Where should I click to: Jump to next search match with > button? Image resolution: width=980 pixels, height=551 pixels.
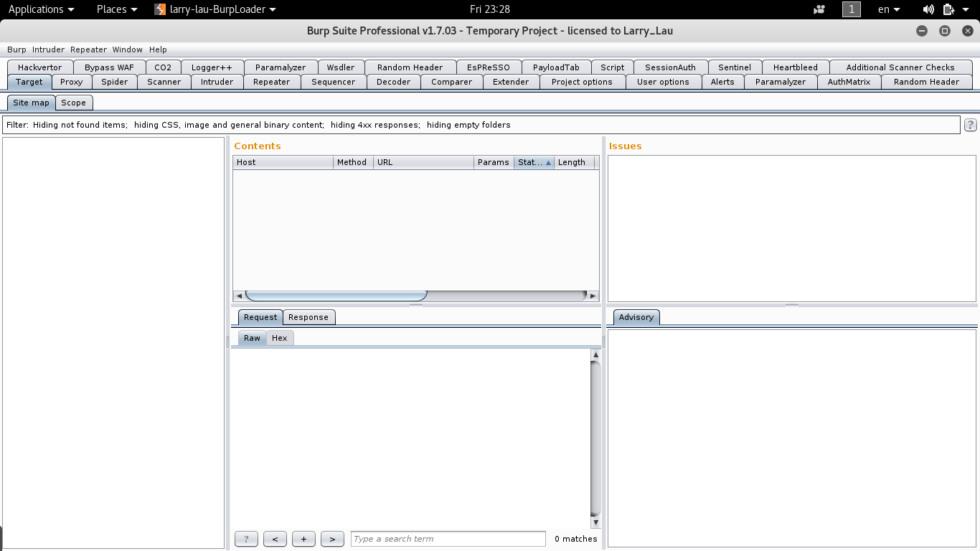pyautogui.click(x=332, y=539)
